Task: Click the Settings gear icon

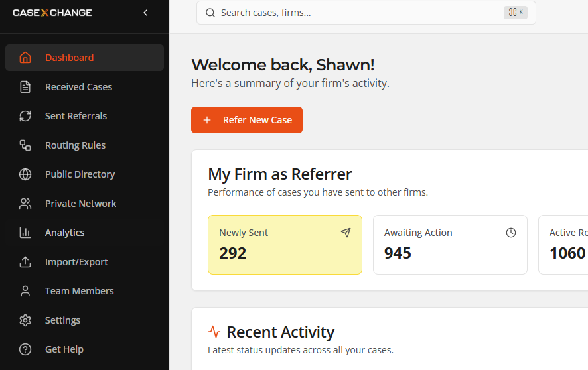Action: click(25, 320)
